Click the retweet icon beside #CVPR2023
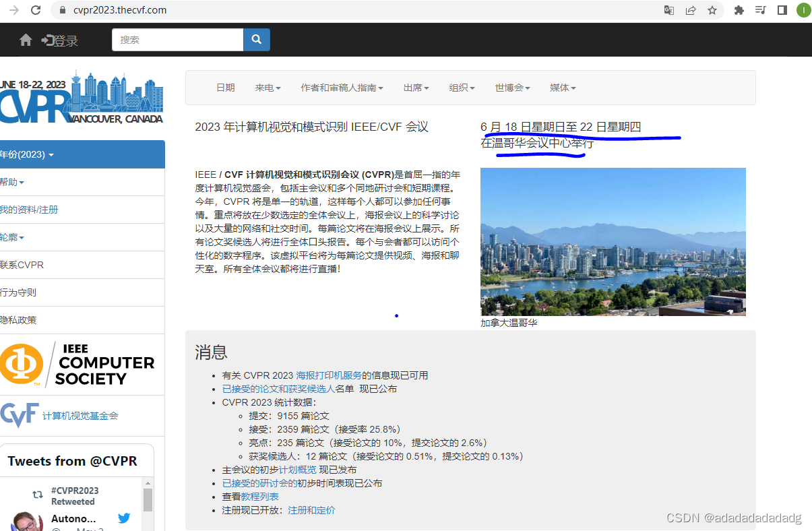The image size is (812, 531). (x=38, y=495)
